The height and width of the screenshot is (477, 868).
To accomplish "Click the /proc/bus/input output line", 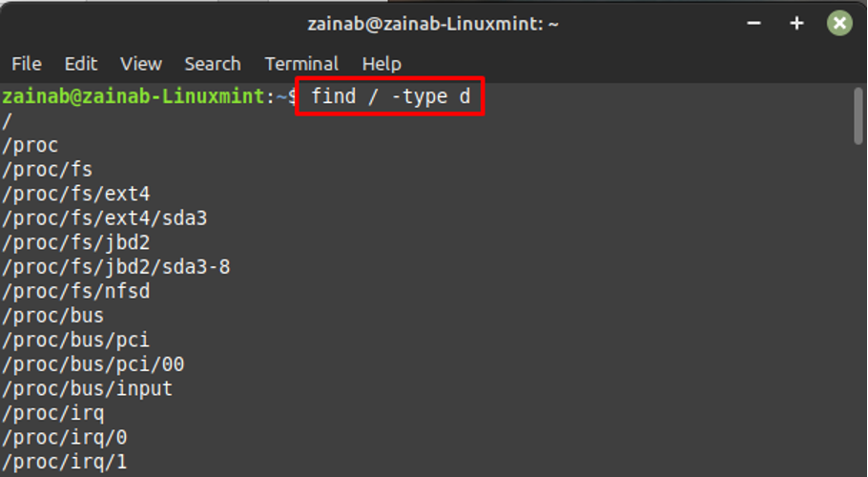I will coord(87,389).
